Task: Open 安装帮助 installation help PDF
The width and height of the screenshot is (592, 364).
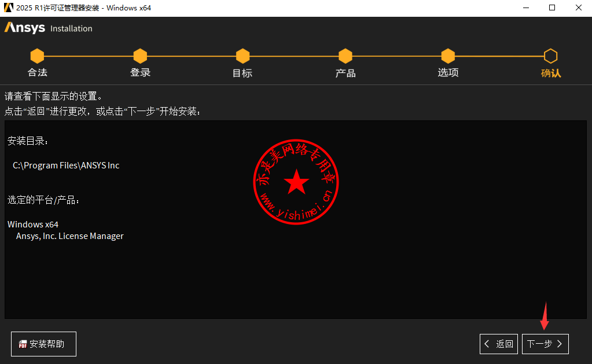Action: (x=44, y=344)
